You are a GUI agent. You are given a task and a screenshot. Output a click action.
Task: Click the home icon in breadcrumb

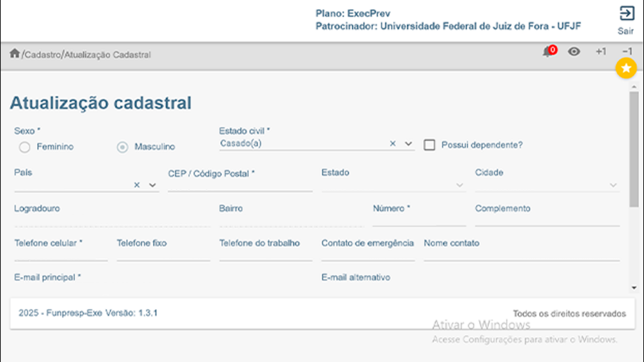(14, 53)
